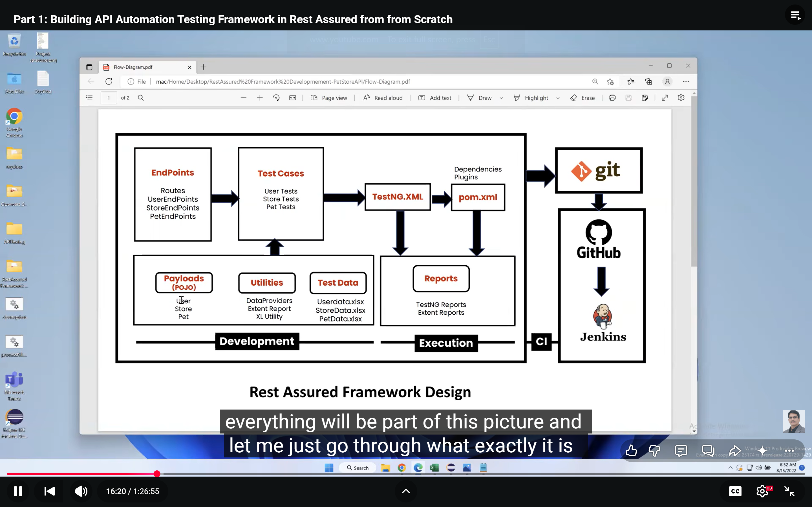Viewport: 812px width, 507px height.
Task: Exit full screen mode
Action: coord(789,491)
